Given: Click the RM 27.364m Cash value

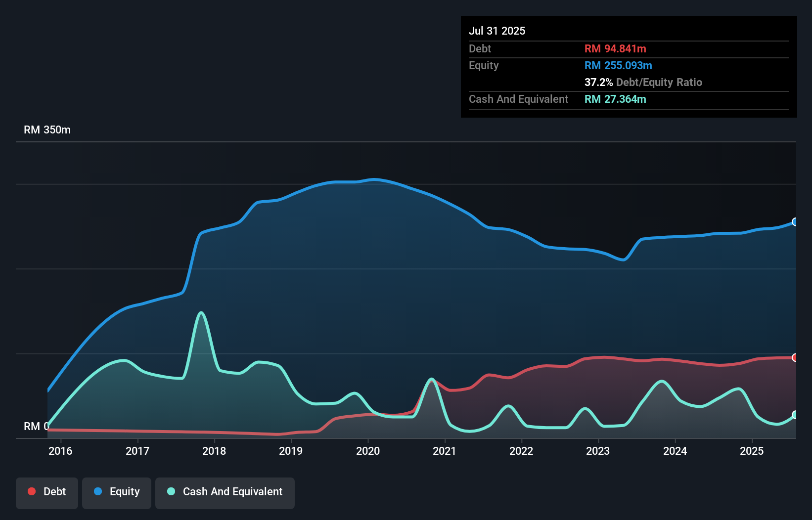Looking at the screenshot, I should click(615, 99).
